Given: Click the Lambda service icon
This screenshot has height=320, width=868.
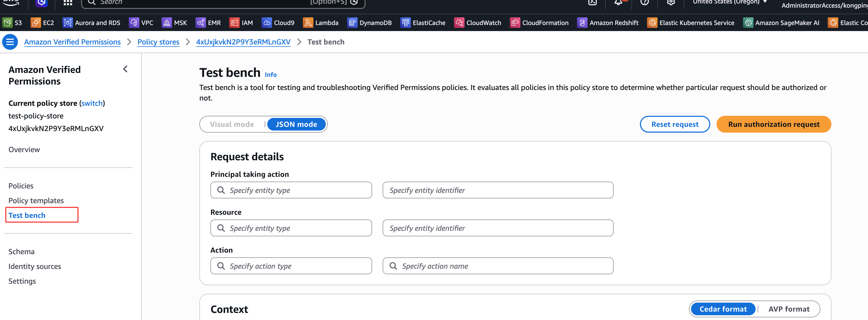Looking at the screenshot, I should point(308,23).
